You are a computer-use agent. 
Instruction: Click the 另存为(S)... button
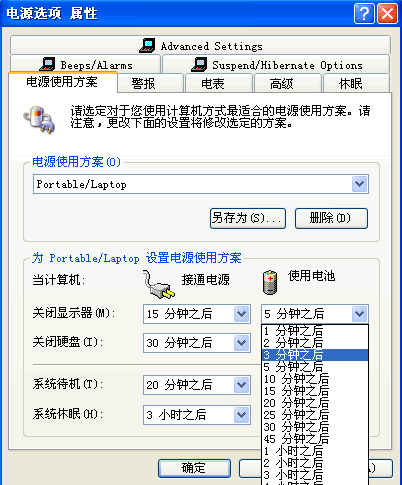pyautogui.click(x=248, y=218)
